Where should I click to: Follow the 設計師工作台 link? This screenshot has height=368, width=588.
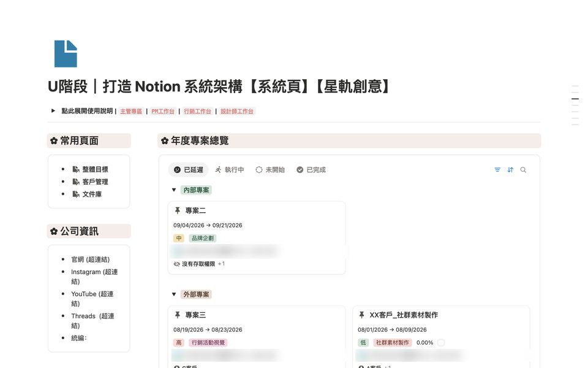tap(237, 111)
